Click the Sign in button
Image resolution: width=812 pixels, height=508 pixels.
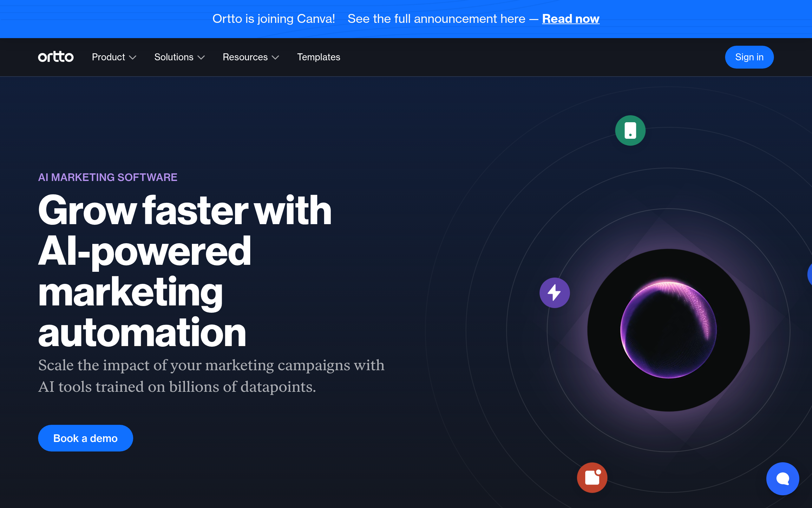pos(749,57)
